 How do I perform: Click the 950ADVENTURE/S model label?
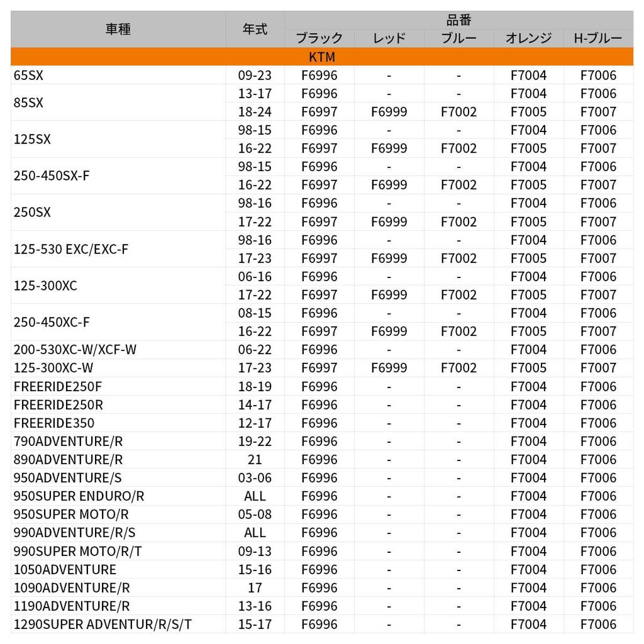tap(67, 478)
